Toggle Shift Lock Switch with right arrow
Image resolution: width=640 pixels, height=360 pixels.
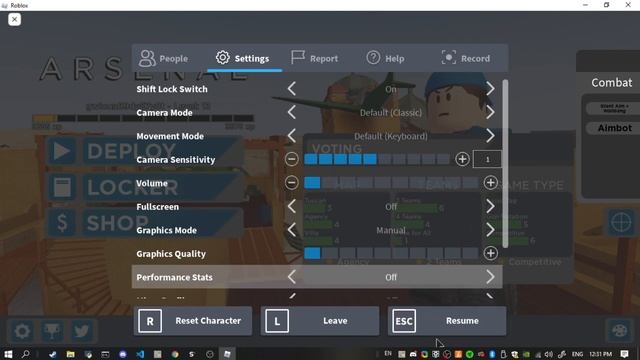(x=490, y=89)
